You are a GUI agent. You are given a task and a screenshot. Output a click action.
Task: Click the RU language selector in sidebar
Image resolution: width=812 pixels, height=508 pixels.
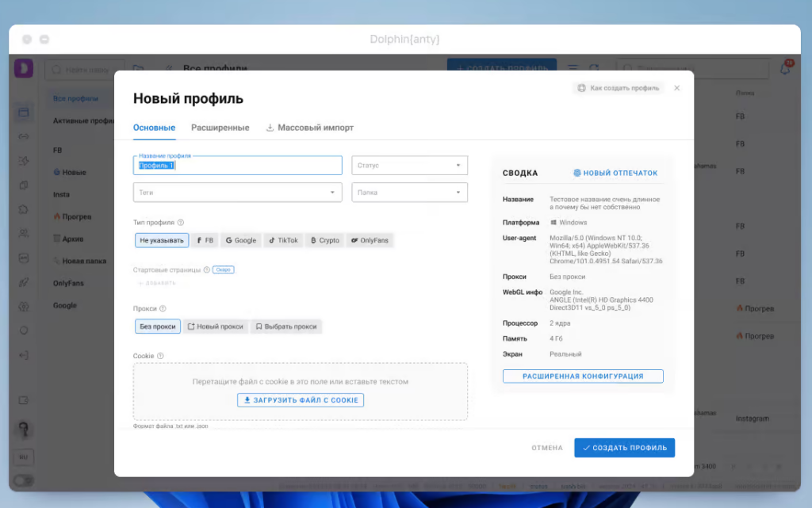tap(23, 456)
